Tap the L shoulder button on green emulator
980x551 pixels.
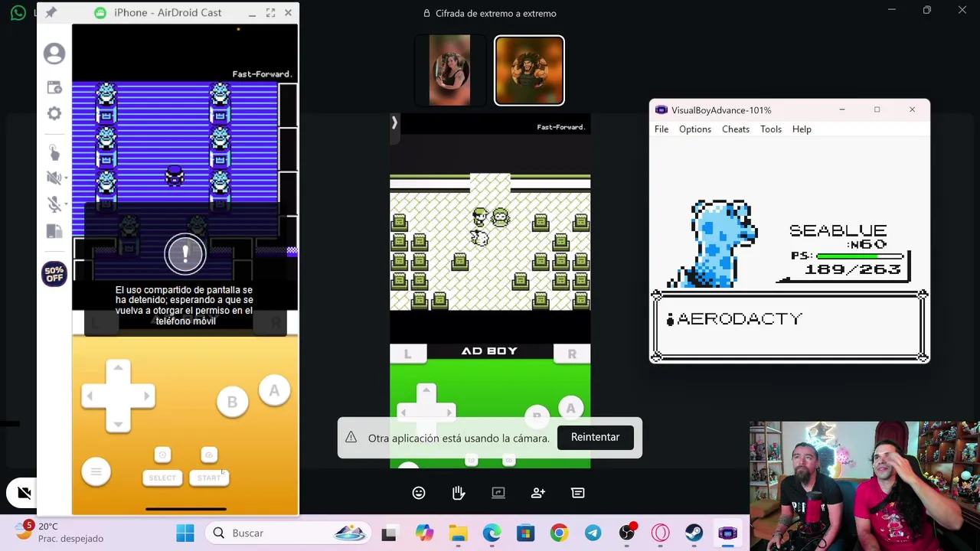[407, 354]
